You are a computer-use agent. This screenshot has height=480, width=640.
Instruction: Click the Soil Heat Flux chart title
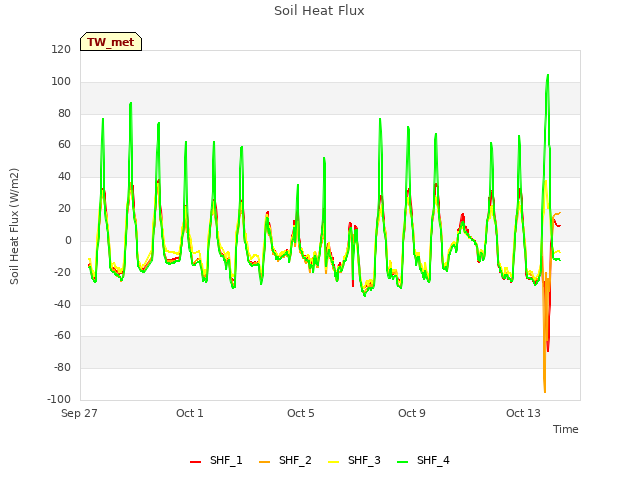pos(319,11)
